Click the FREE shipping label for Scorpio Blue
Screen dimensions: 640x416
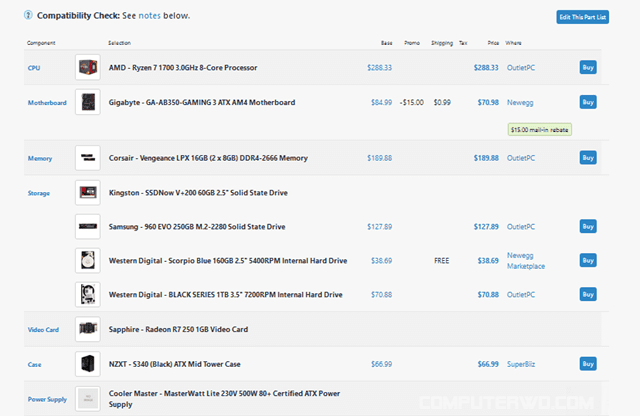tap(442, 260)
